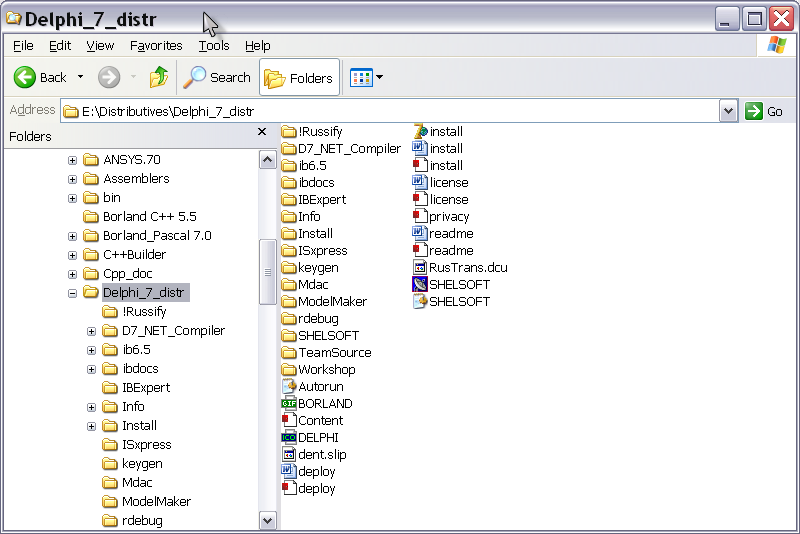Select the D7_NET_Compiler folder in file list
Screen dimensions: 800x534
pos(341,149)
